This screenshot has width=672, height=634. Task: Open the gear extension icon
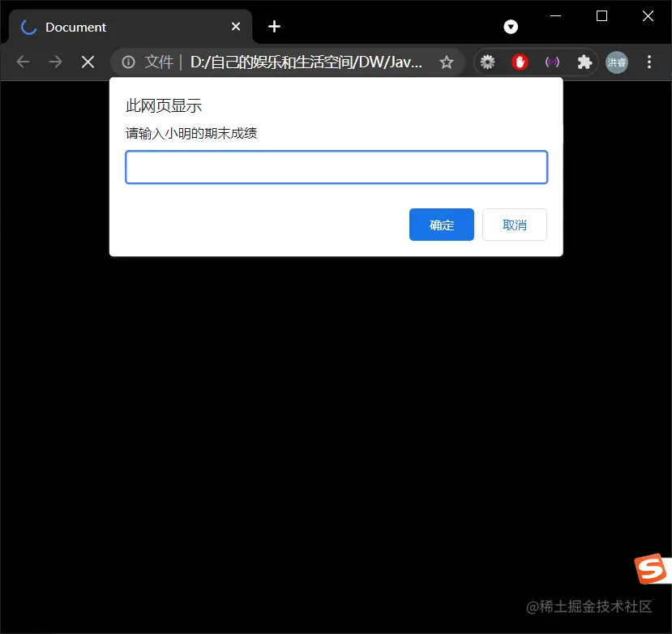point(487,62)
